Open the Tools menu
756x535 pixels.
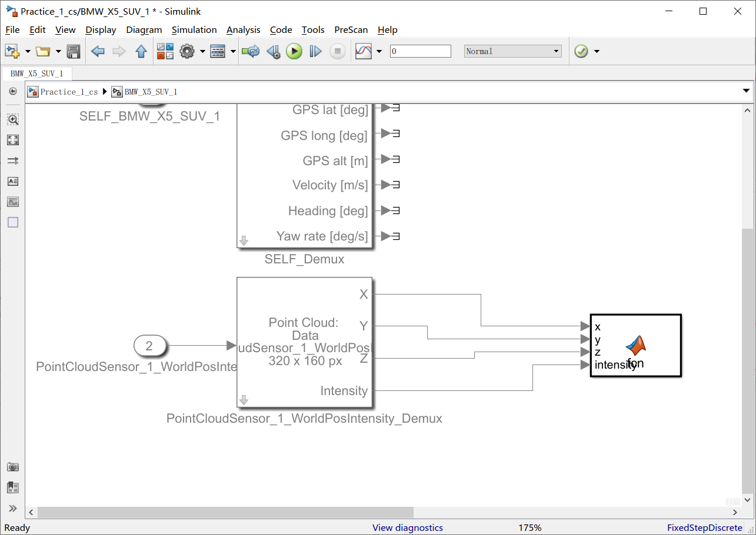[x=313, y=29]
